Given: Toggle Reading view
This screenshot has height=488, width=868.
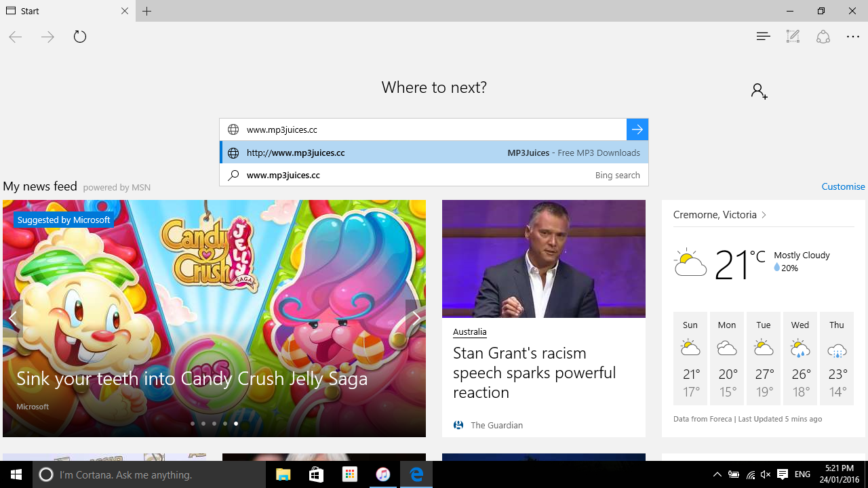Looking at the screenshot, I should tap(763, 37).
